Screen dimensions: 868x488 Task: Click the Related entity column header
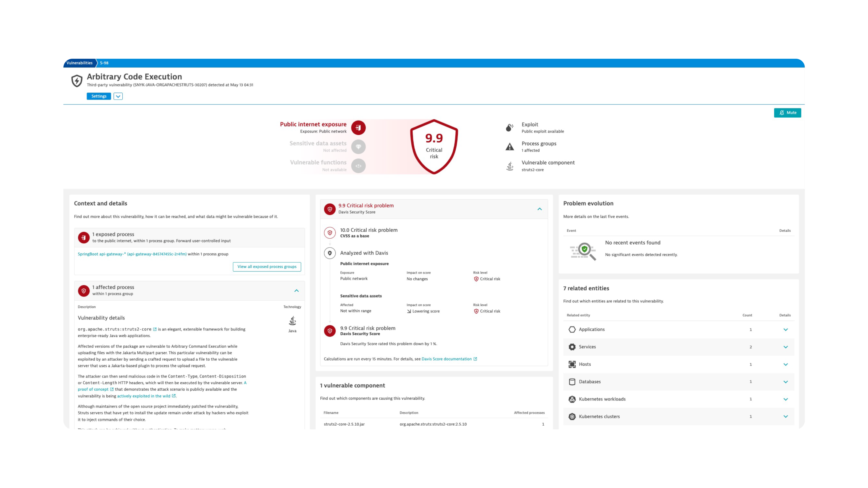pyautogui.click(x=578, y=315)
